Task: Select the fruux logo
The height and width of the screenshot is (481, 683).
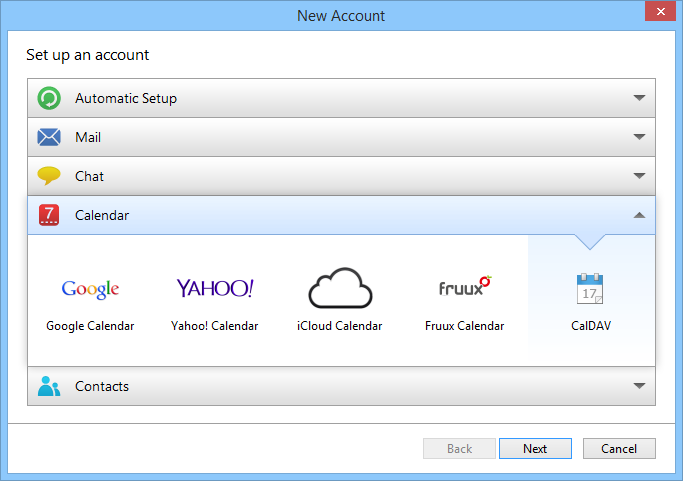Action: [465, 286]
